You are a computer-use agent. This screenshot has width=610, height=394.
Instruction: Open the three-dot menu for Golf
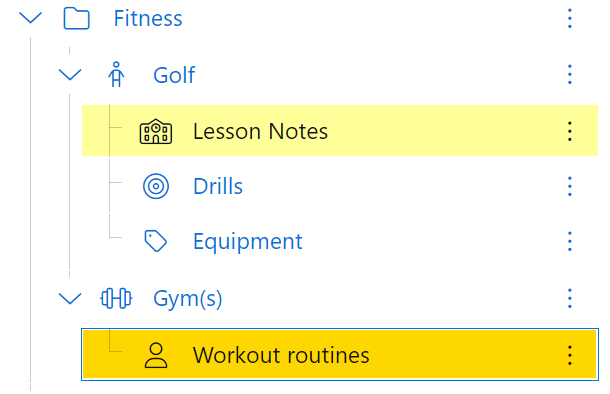coord(570,75)
